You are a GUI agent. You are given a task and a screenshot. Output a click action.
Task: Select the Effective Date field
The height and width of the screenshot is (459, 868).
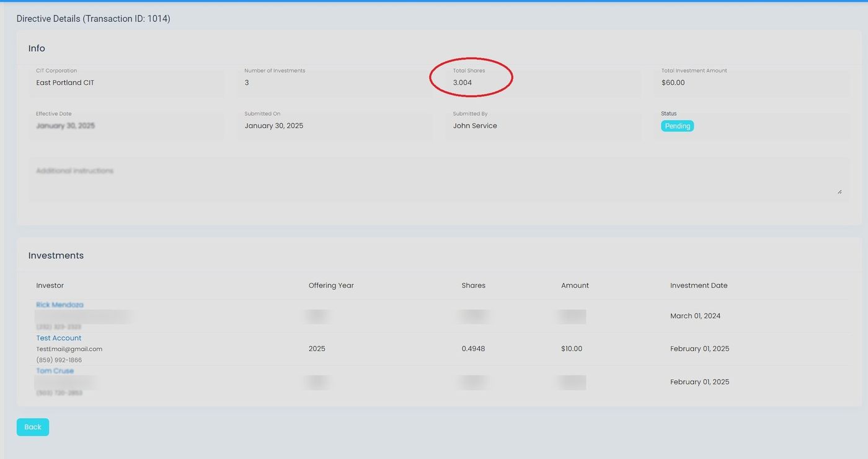tap(126, 126)
